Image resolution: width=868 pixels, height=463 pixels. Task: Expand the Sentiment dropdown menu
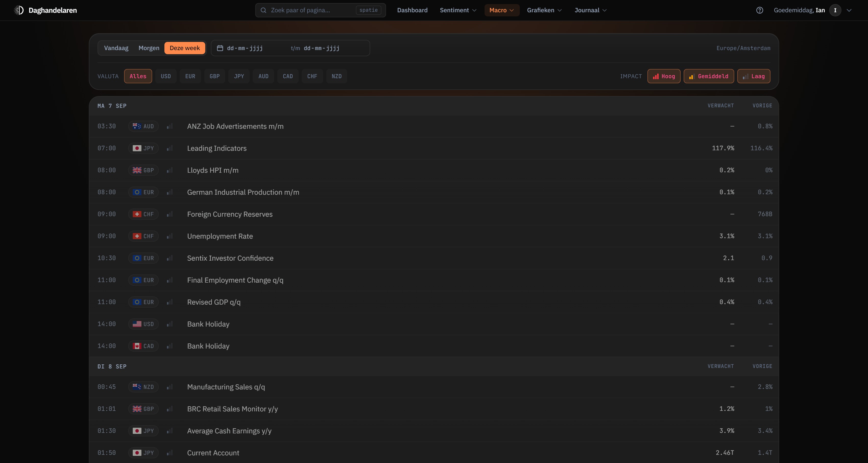point(458,10)
